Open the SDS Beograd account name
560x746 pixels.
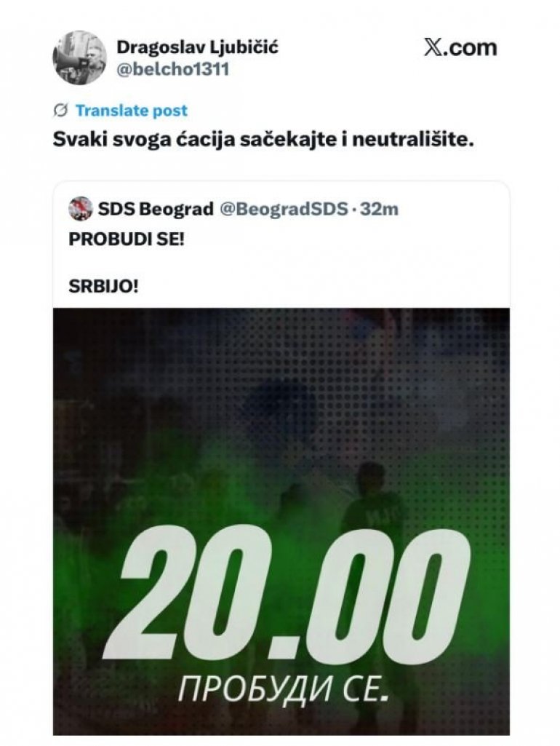coord(156,208)
